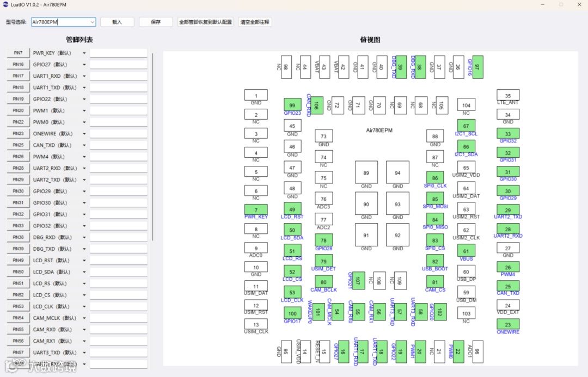Select pin 60 USB_DP on chip diagram
The width and height of the screenshot is (588, 377).
[466, 271]
